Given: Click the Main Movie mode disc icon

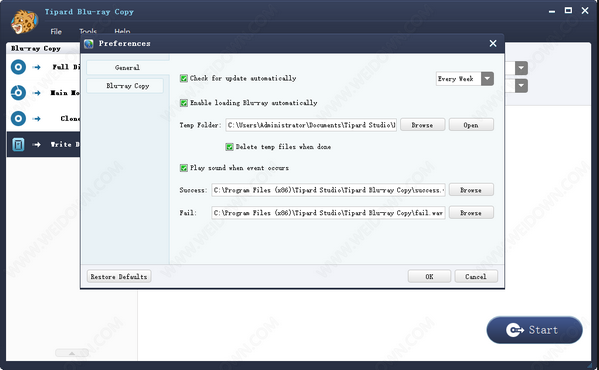Looking at the screenshot, I should [x=18, y=93].
